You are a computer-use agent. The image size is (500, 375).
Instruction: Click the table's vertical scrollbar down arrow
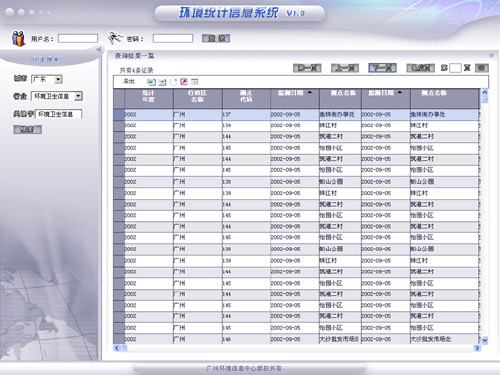click(485, 340)
